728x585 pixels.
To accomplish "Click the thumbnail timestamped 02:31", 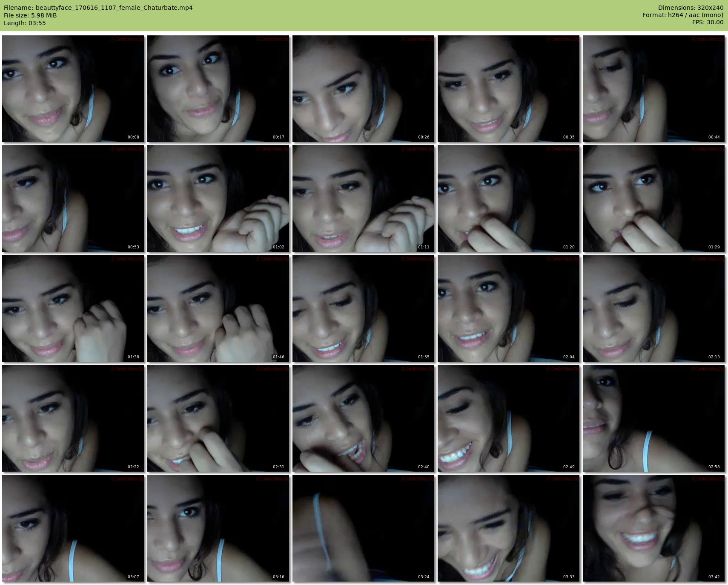I will (218, 418).
